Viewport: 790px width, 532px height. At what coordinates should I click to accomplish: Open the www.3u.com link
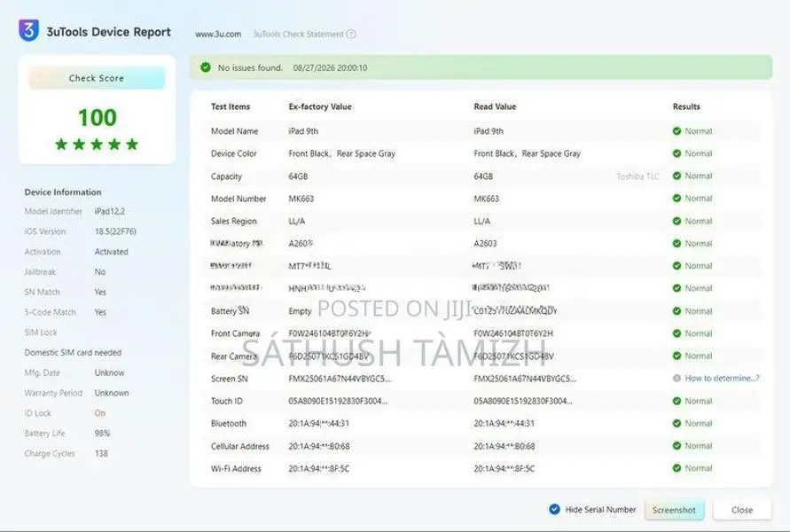tap(218, 35)
